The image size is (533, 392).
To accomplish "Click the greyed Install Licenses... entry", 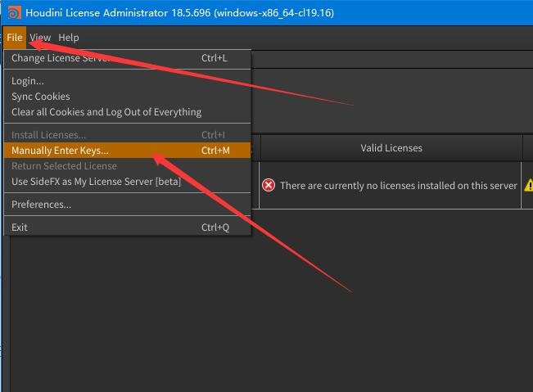I will pyautogui.click(x=48, y=135).
